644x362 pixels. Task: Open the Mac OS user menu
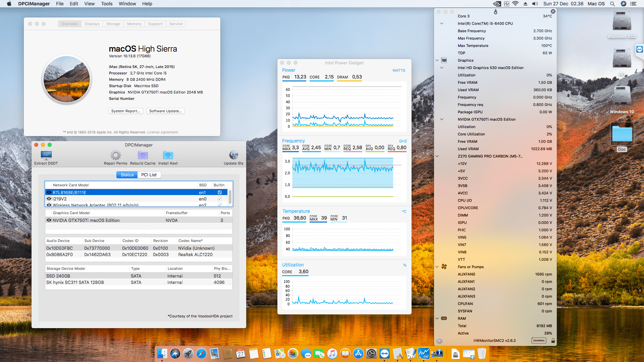pos(596,4)
